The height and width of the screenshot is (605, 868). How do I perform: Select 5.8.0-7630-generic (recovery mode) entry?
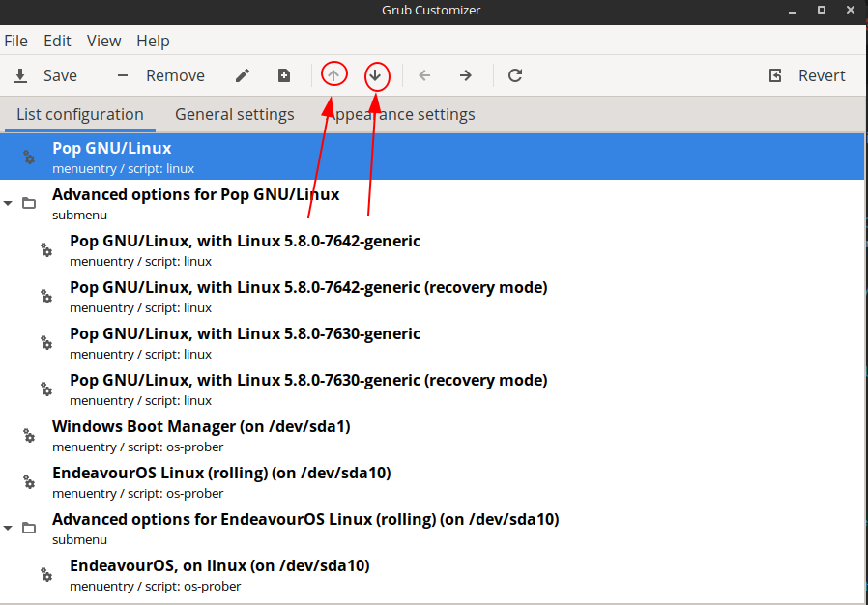click(432, 389)
